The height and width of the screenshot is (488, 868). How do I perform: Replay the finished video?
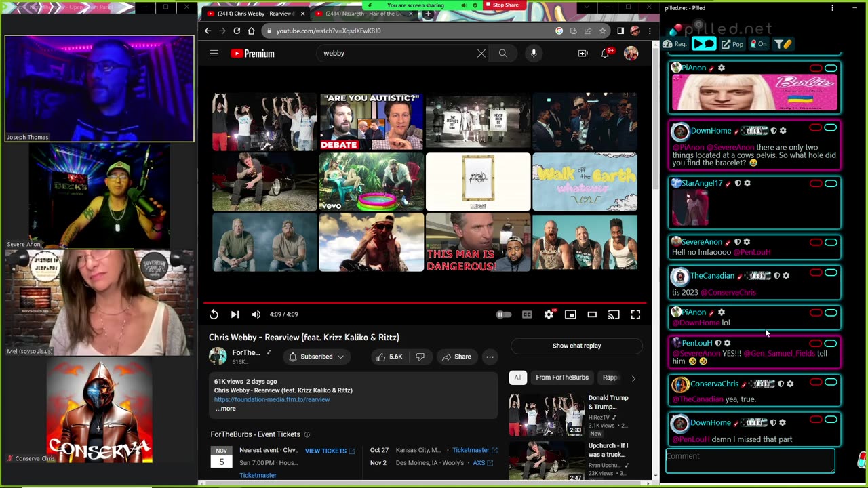pyautogui.click(x=214, y=314)
